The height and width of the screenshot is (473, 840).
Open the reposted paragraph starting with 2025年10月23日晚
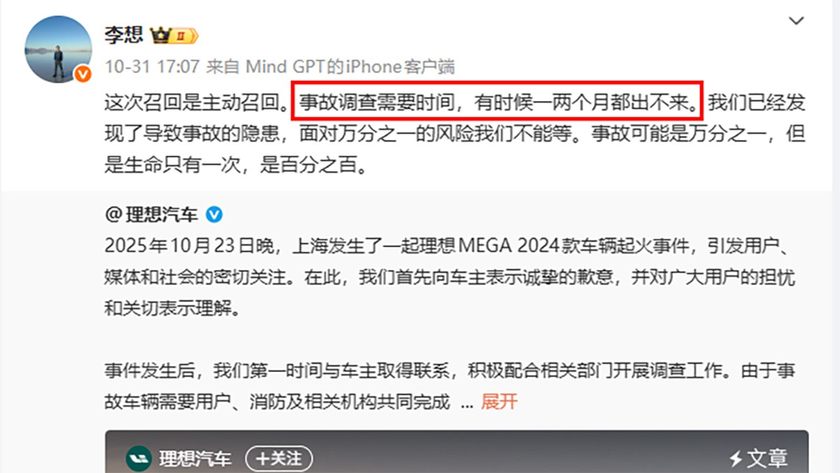click(x=449, y=277)
